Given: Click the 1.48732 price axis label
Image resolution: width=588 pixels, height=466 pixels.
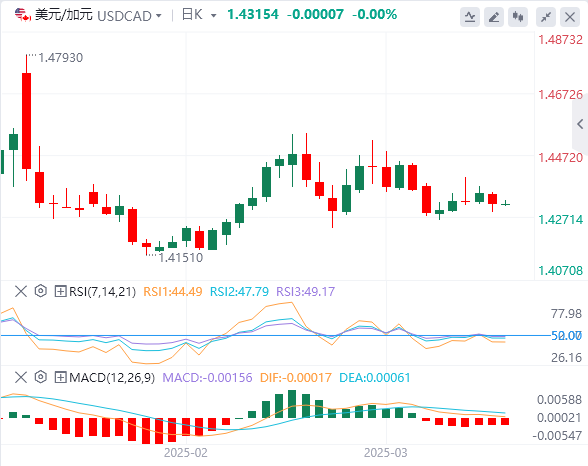Looking at the screenshot, I should [561, 40].
